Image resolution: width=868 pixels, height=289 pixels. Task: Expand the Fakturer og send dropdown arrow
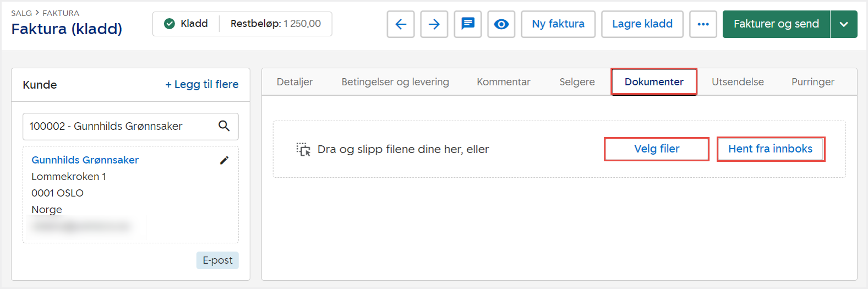click(x=844, y=24)
